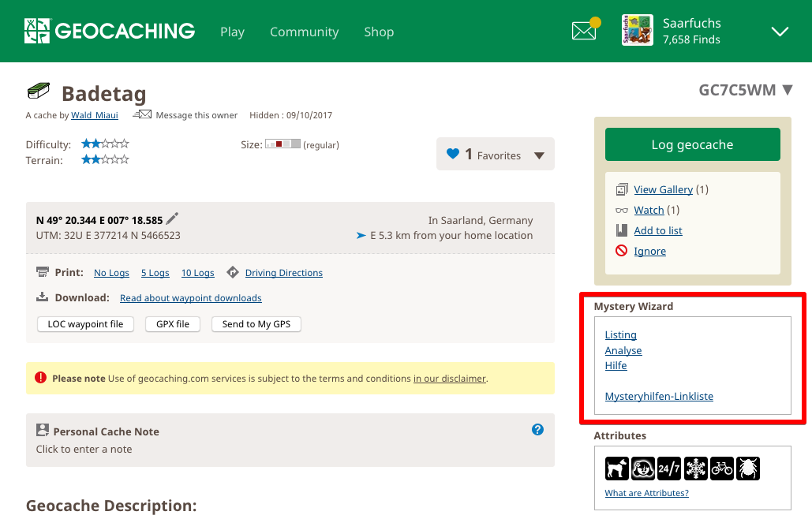The width and height of the screenshot is (812, 519).
Task: Click the winter snowflake attribute icon
Action: [x=695, y=469]
